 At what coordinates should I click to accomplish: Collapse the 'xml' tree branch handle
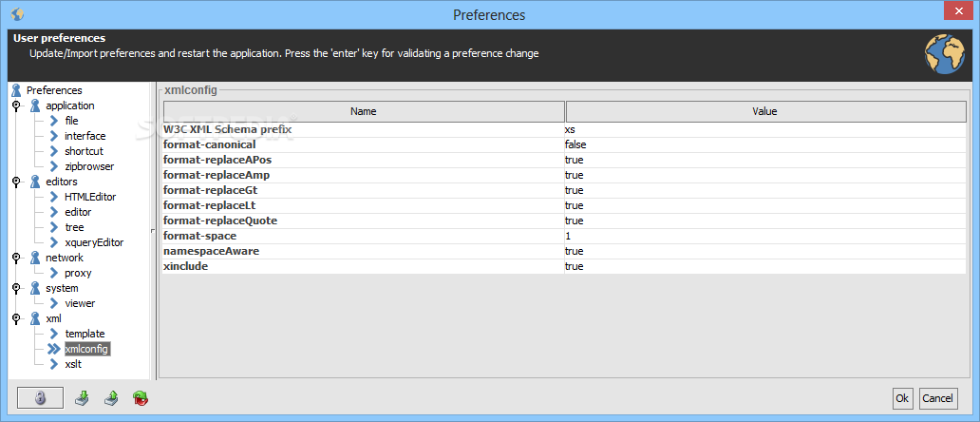coord(16,318)
